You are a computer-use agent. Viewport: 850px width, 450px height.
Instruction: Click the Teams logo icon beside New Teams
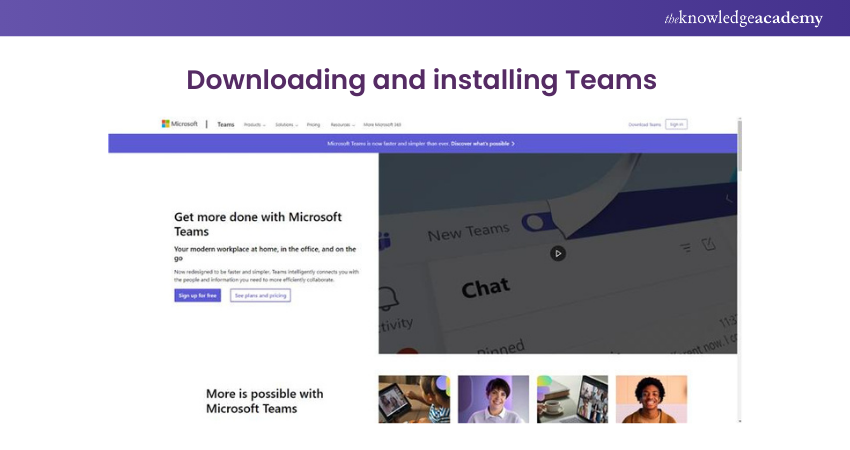point(385,242)
